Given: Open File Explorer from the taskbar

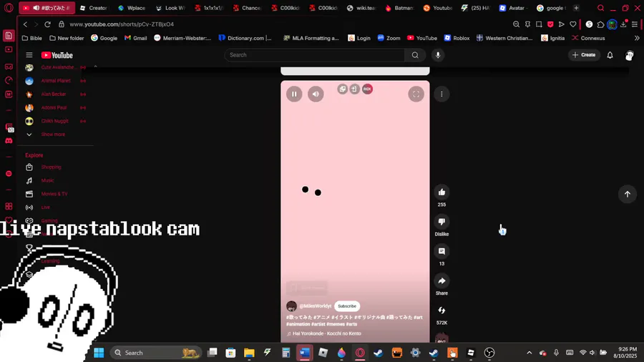Looking at the screenshot, I should 249,353.
